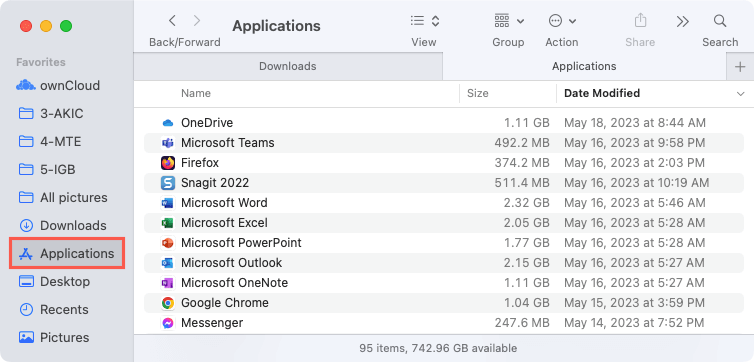Image resolution: width=754 pixels, height=362 pixels.
Task: Click the Snagit 2022 file name
Action: point(215,183)
